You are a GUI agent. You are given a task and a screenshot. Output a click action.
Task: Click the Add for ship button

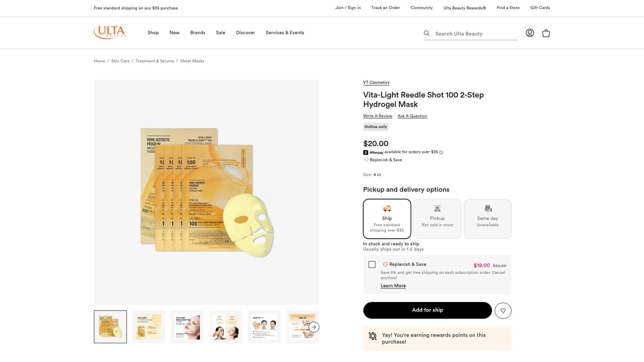point(427,310)
